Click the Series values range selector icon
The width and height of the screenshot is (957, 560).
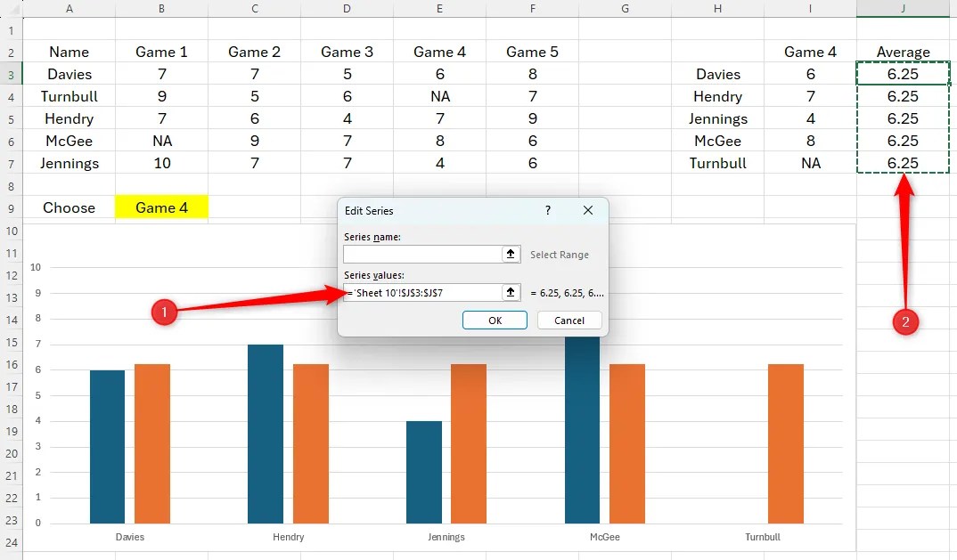point(510,292)
